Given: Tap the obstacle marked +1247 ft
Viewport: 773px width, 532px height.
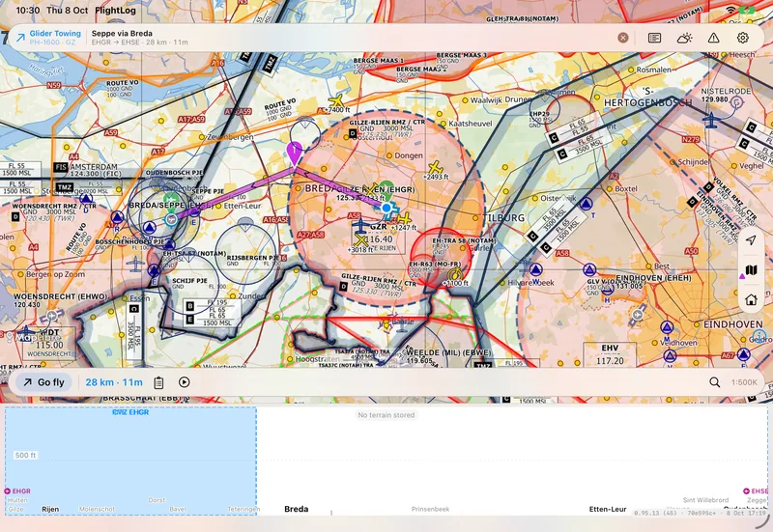Looking at the screenshot, I should [404, 219].
